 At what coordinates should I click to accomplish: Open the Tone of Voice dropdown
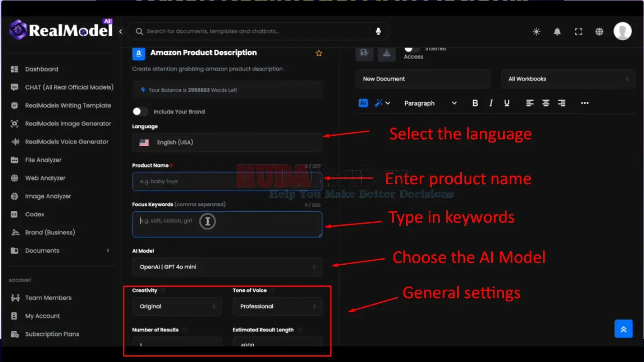(x=277, y=306)
